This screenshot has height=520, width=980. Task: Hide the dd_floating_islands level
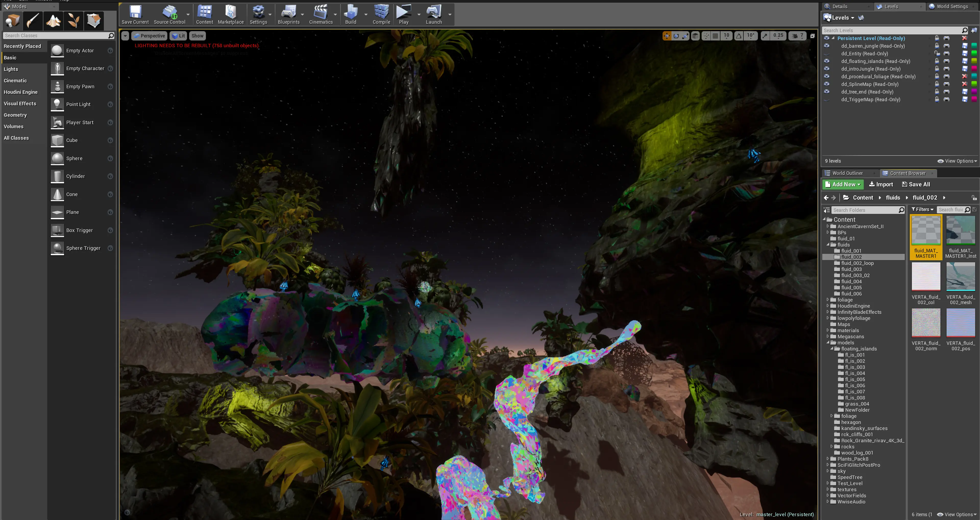(x=826, y=61)
